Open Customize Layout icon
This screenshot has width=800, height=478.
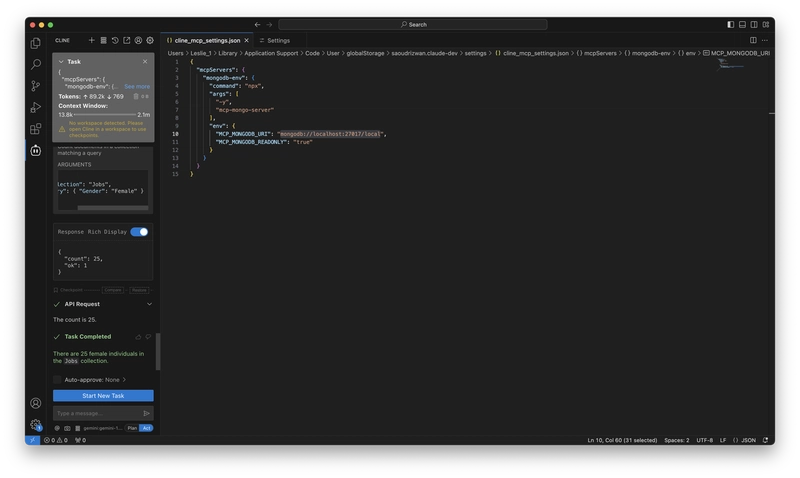(x=766, y=24)
